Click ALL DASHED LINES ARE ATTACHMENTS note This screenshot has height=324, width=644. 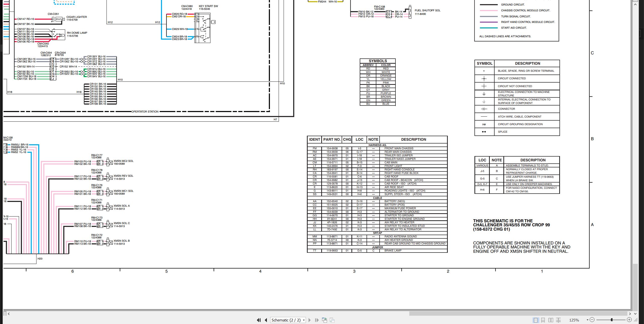(x=505, y=36)
